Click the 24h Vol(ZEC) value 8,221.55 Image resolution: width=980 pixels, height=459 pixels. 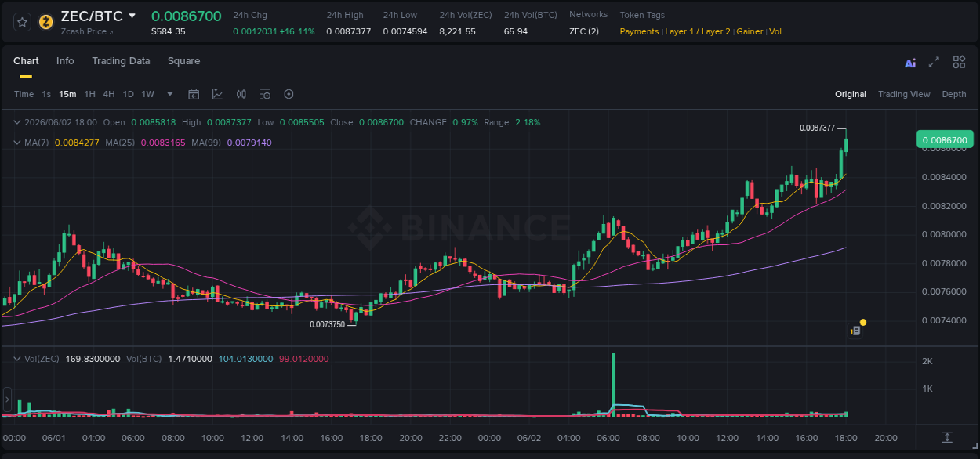[x=457, y=31]
